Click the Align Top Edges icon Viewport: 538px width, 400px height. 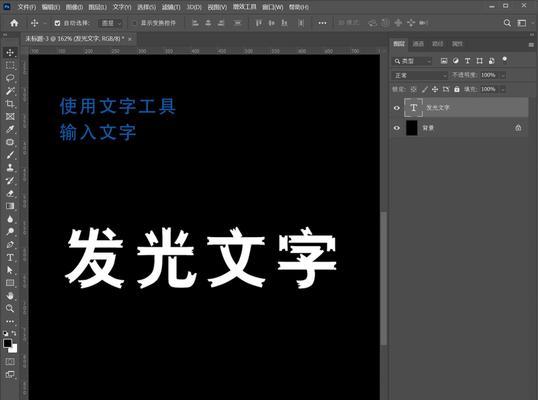(259, 23)
